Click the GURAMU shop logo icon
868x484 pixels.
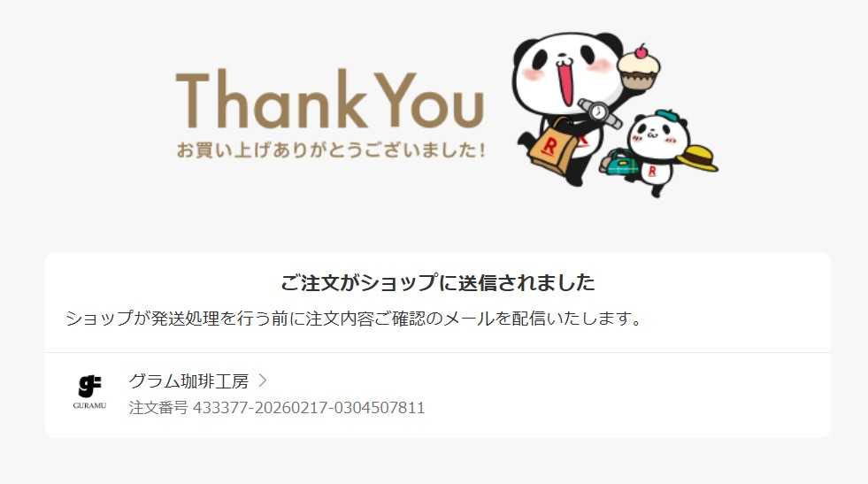89,386
